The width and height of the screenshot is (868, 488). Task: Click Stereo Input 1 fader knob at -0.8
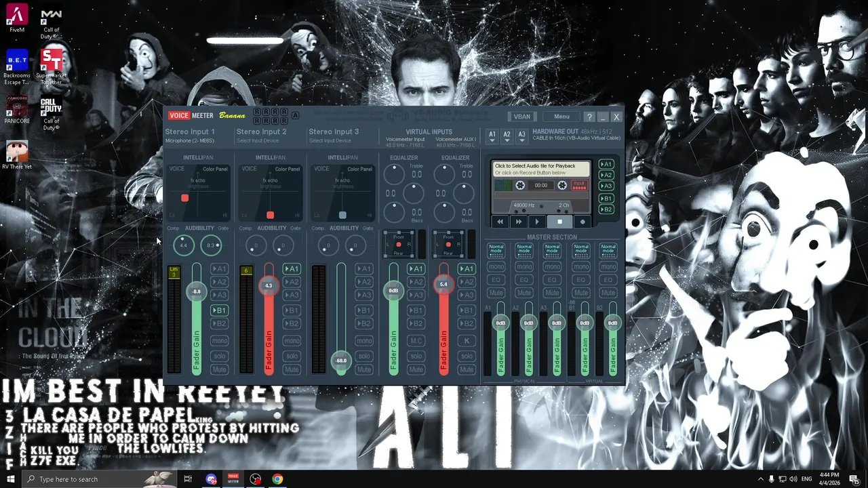(196, 291)
